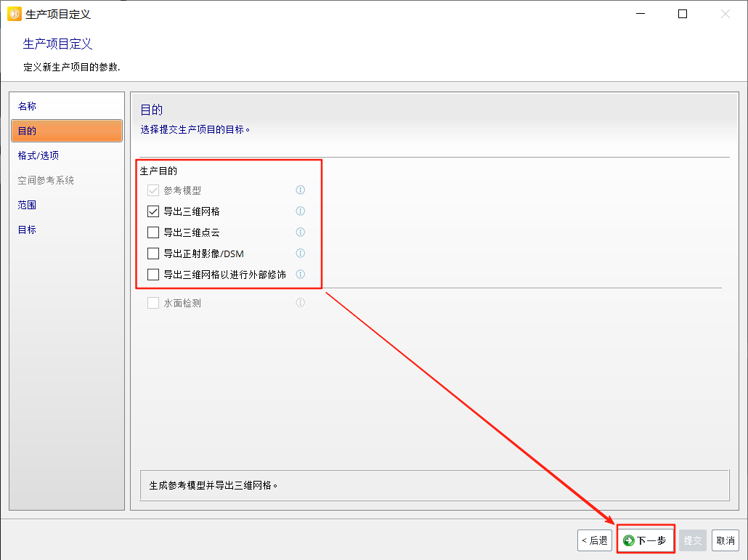
Task: Click the app icon in title bar
Action: click(x=14, y=14)
